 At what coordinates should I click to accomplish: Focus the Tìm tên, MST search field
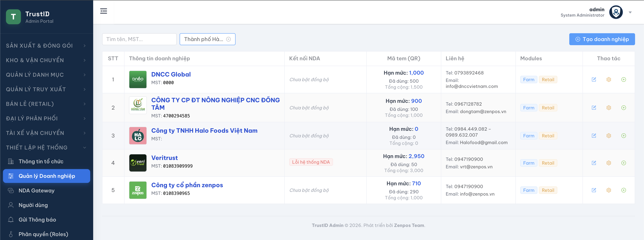[139, 39]
